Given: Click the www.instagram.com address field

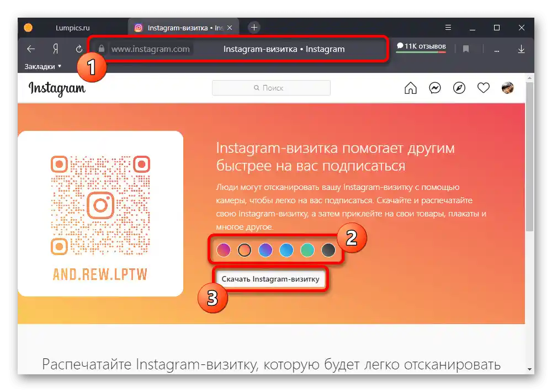Looking at the screenshot, I should tap(151, 49).
